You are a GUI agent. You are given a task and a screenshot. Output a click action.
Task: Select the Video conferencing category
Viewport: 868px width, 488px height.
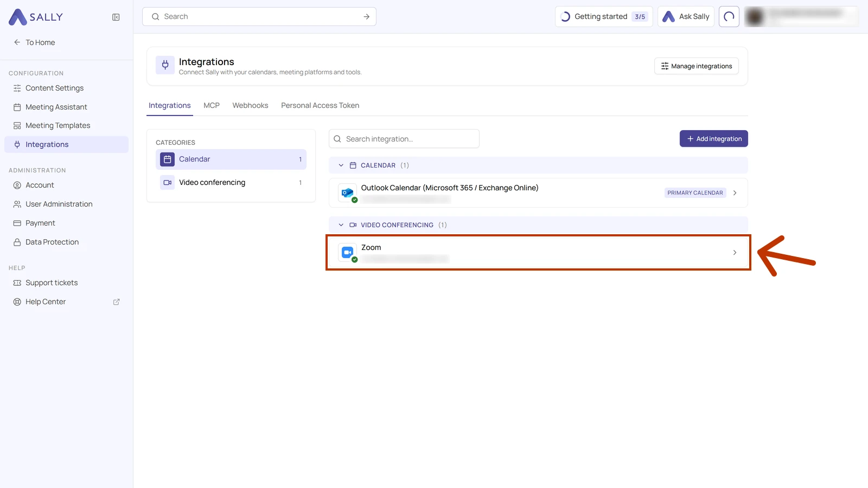[x=231, y=183]
